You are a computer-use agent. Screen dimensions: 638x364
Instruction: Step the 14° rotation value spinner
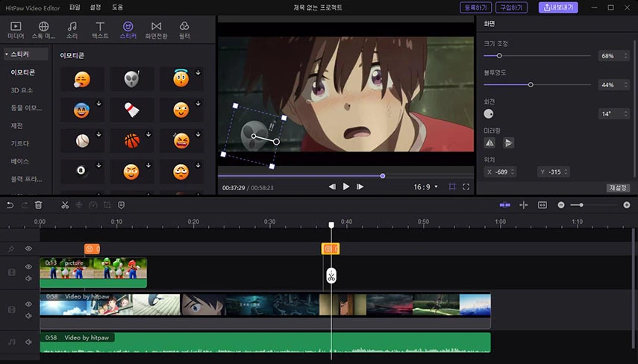[x=626, y=114]
